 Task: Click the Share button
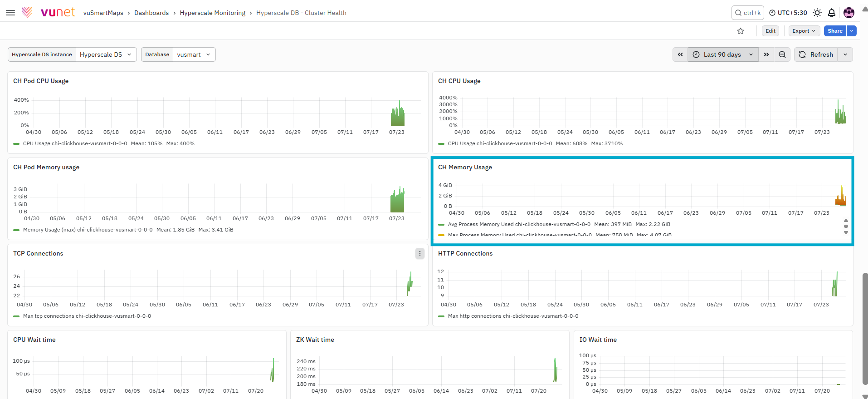point(835,31)
